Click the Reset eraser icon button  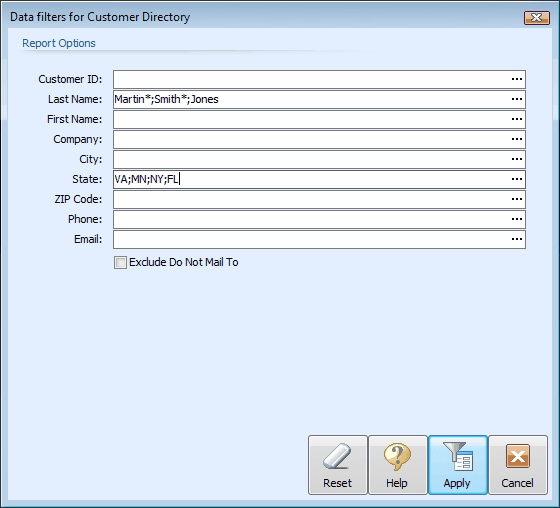tap(338, 465)
